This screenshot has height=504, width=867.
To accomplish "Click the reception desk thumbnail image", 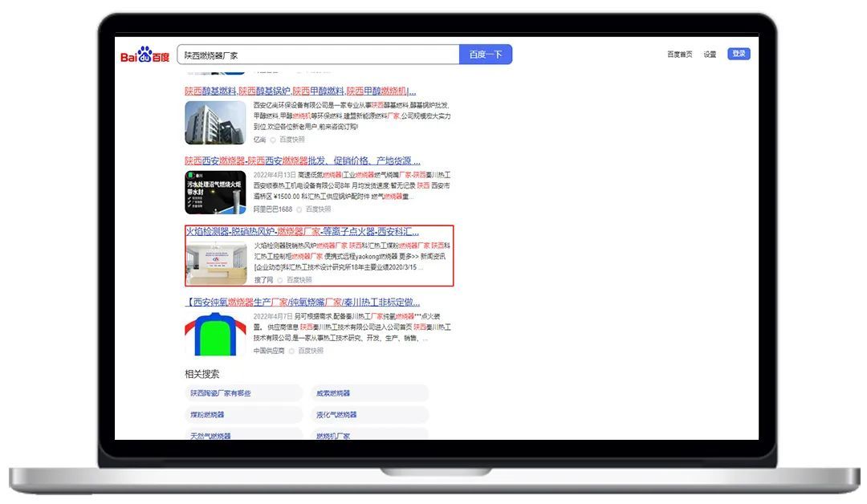I will [217, 262].
